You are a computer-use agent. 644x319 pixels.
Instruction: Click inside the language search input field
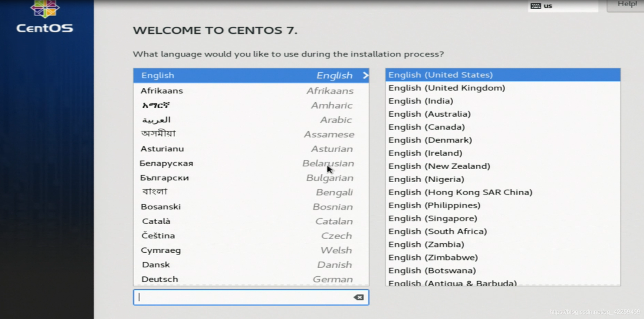(251, 297)
